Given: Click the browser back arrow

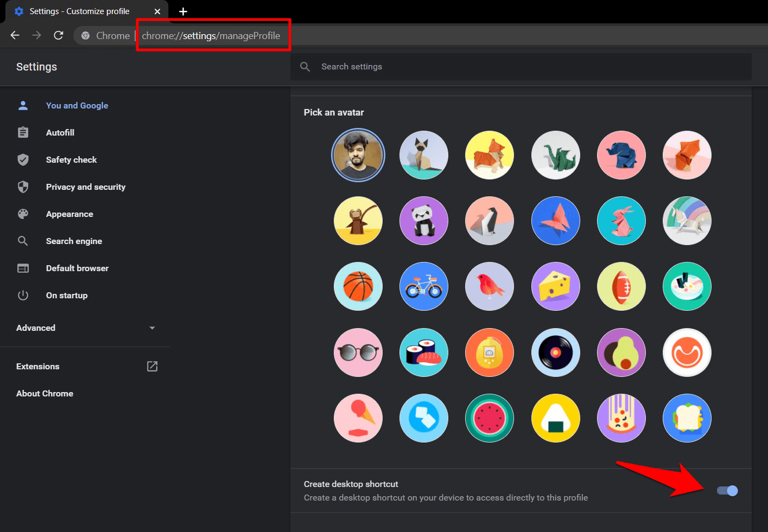Looking at the screenshot, I should [x=15, y=35].
